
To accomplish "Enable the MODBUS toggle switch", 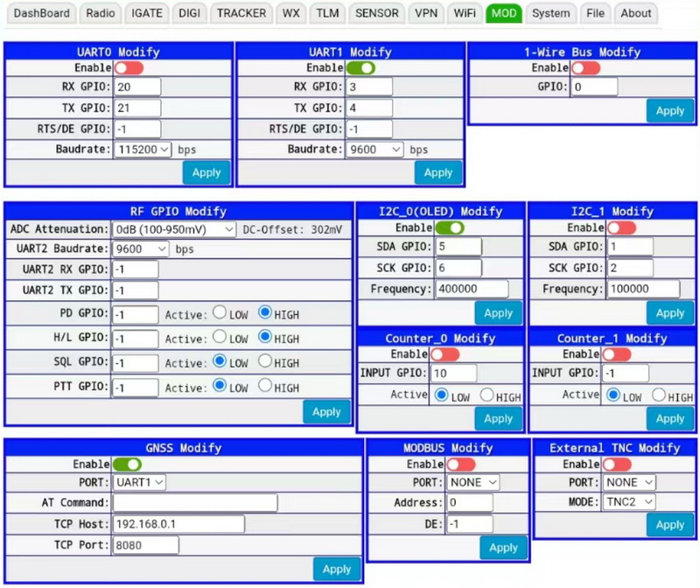I will [461, 464].
